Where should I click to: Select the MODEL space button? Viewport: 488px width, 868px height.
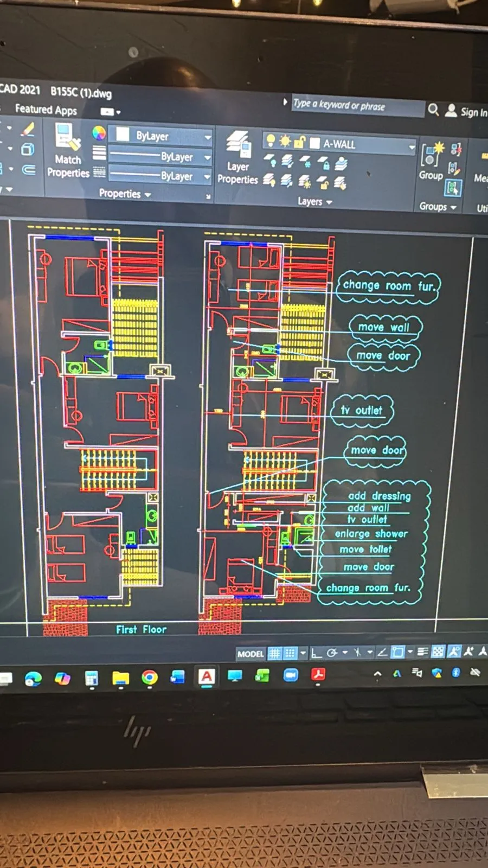(x=250, y=654)
